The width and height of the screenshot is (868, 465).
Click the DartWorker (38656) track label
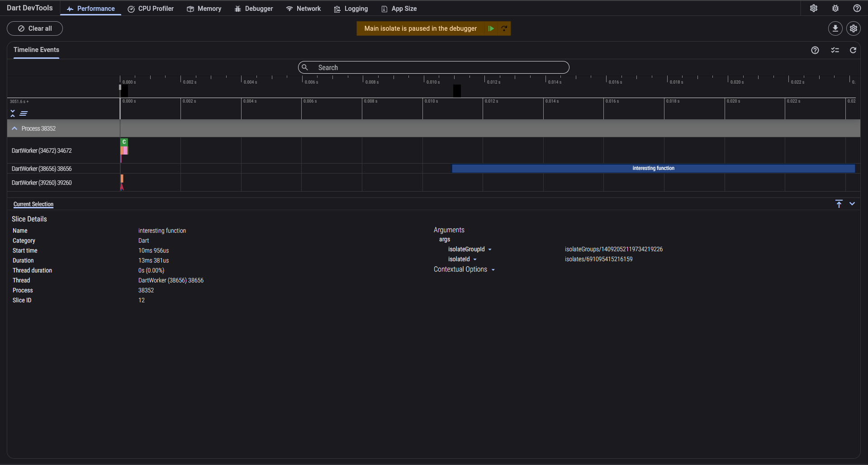click(x=42, y=169)
